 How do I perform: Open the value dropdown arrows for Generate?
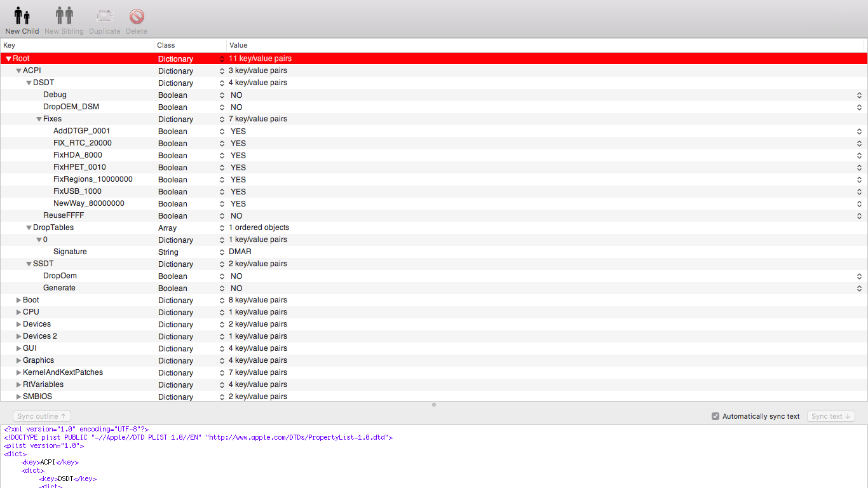[x=859, y=288]
